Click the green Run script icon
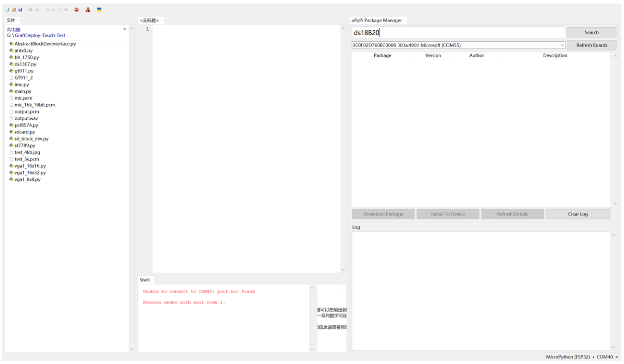This screenshot has width=624, height=364. (x=31, y=10)
